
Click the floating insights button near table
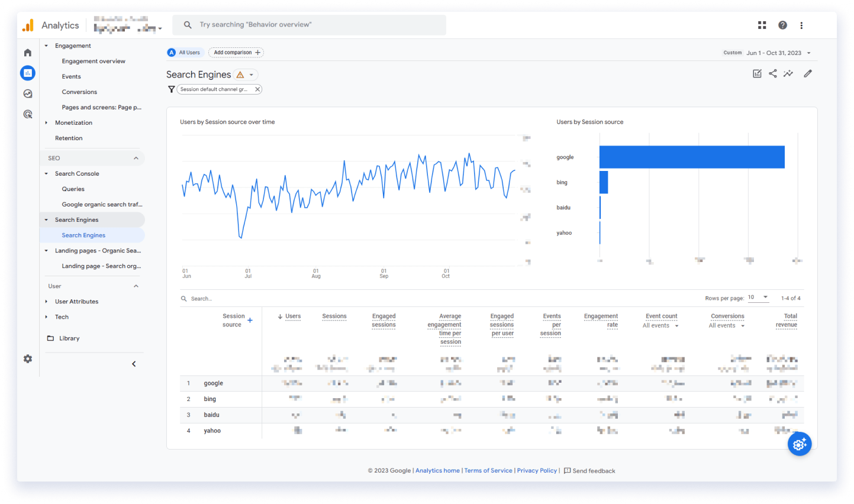pos(800,444)
